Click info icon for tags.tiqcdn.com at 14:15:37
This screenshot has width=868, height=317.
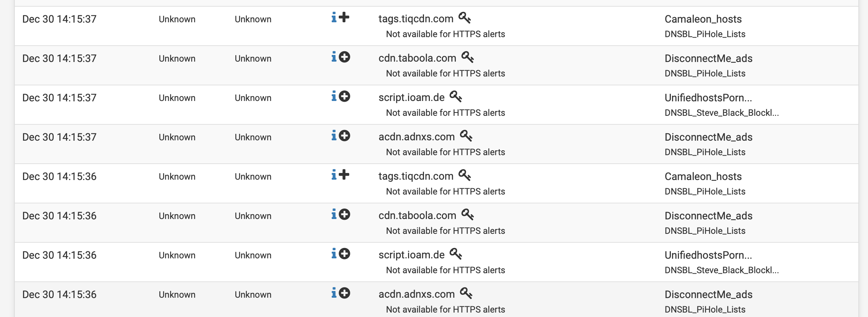point(334,17)
